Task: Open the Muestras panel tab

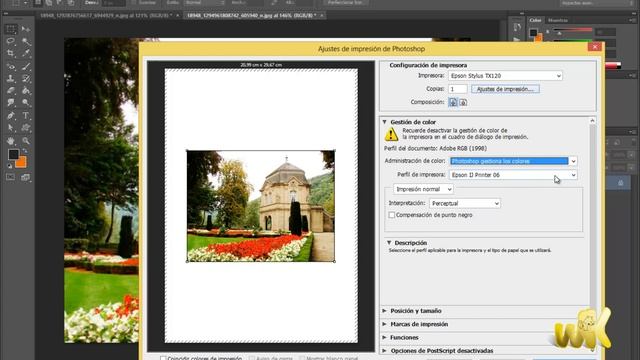Action: (558, 20)
